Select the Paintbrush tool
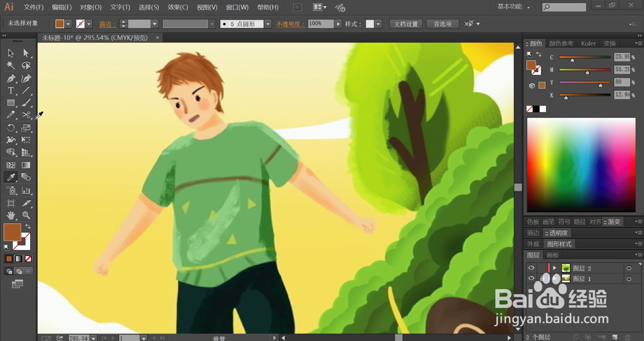This screenshot has width=644, height=341. (26, 103)
